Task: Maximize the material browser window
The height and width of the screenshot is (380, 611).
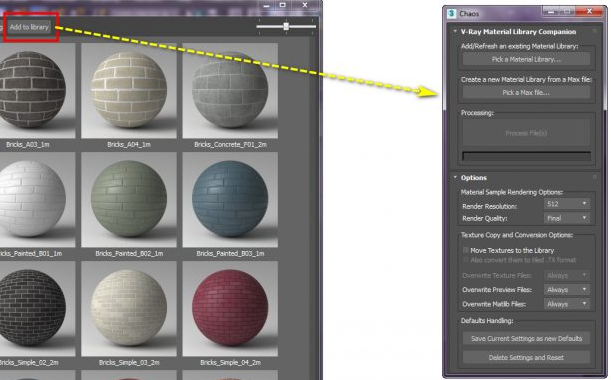Action: [283, 5]
